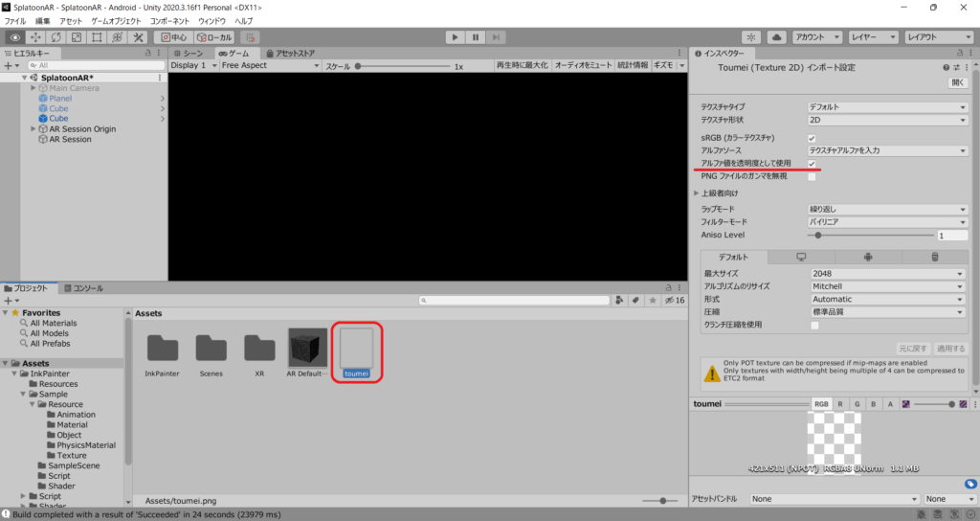Open the レイヤー dropdown
This screenshot has width=980, height=521.
[x=873, y=37]
